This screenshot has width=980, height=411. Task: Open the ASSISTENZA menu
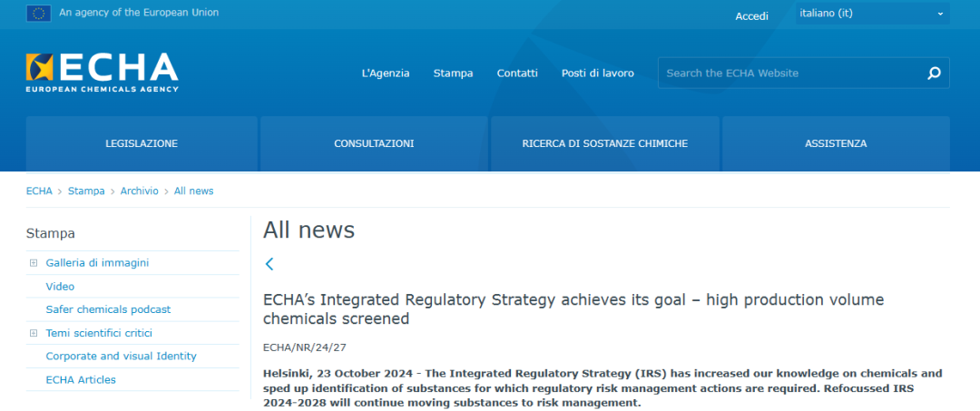(835, 143)
